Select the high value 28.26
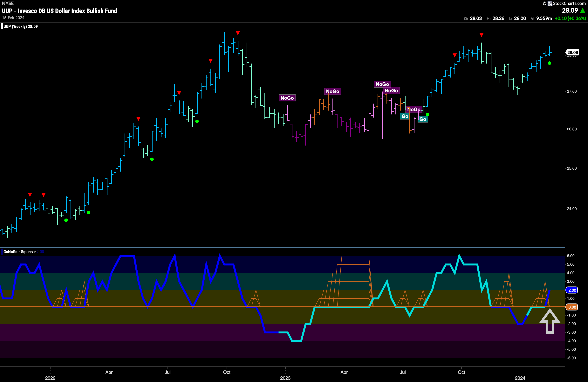Viewport: 588px width, 382px height. [x=498, y=18]
